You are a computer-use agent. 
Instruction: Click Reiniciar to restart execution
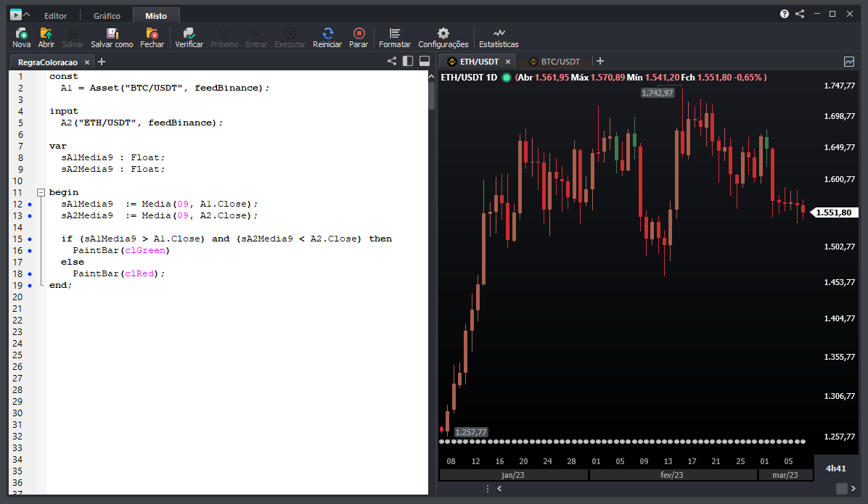click(327, 38)
